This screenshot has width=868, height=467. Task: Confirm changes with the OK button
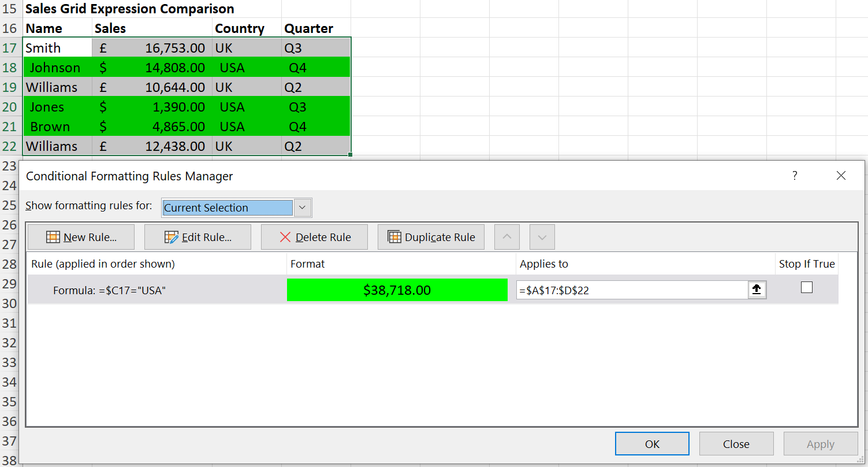click(652, 443)
